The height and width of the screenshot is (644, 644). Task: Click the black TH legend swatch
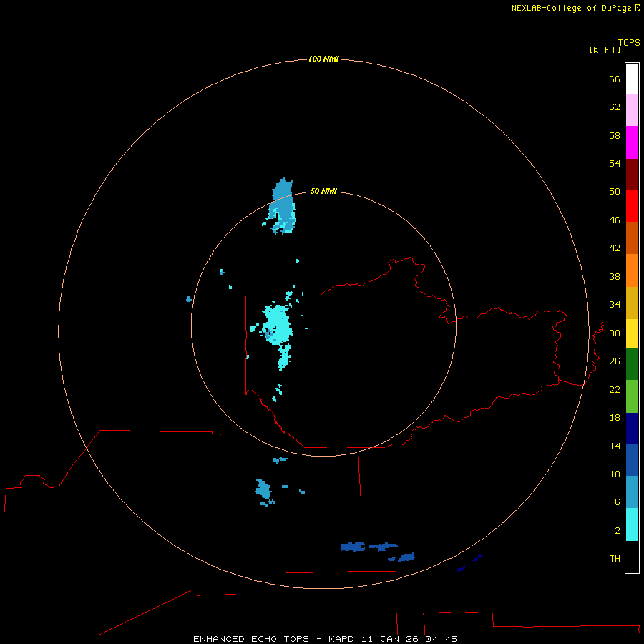(x=632, y=557)
